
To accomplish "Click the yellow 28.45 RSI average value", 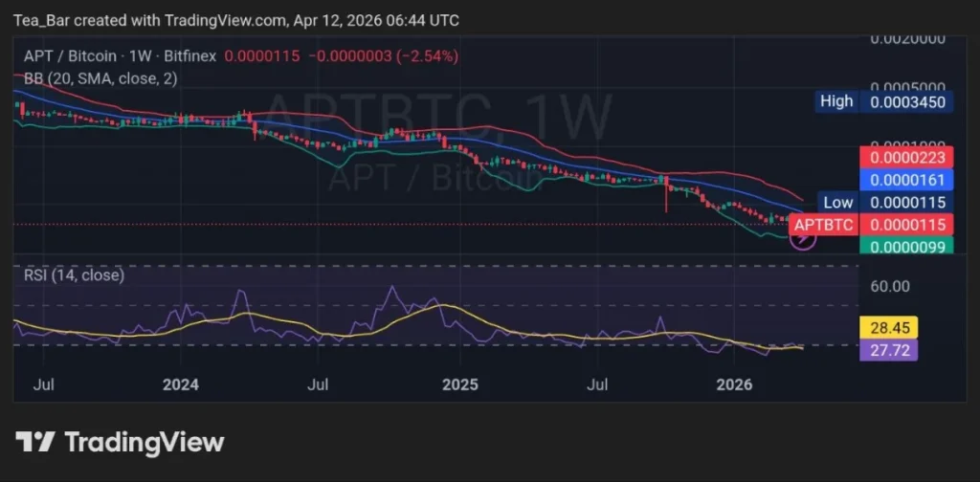I will pyautogui.click(x=890, y=328).
